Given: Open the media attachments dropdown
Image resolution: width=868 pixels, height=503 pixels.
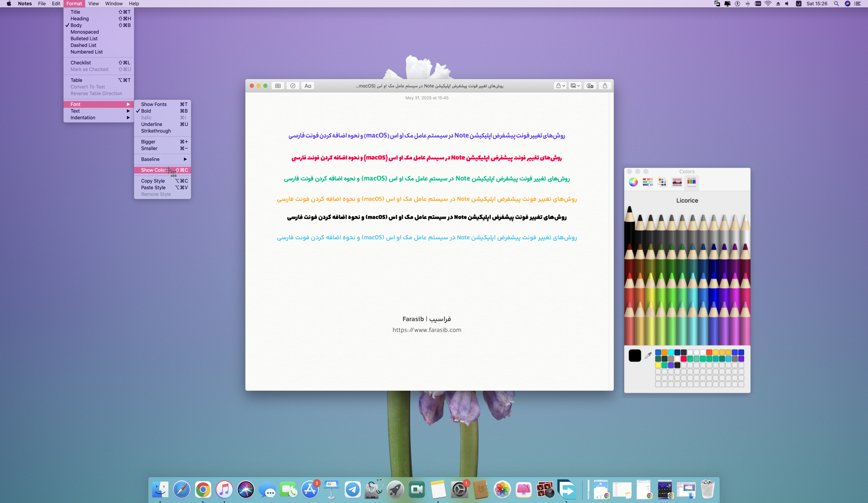Looking at the screenshot, I should point(575,86).
